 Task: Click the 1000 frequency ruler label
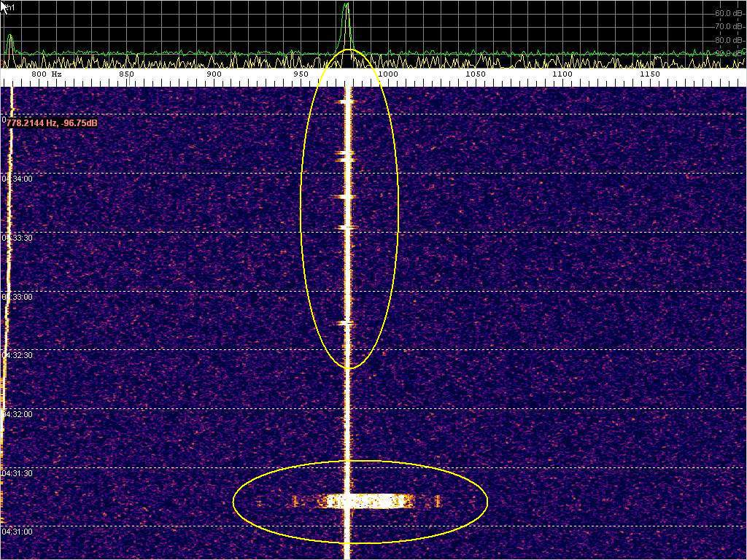click(387, 74)
